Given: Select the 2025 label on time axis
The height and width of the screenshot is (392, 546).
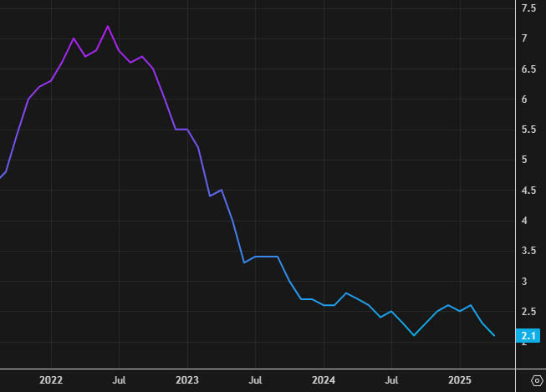Looking at the screenshot, I should (460, 380).
